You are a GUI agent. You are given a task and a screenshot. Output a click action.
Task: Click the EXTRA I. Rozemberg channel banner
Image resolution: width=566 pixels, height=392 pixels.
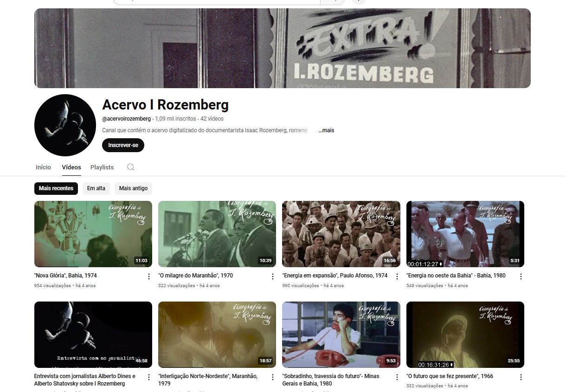(x=283, y=48)
